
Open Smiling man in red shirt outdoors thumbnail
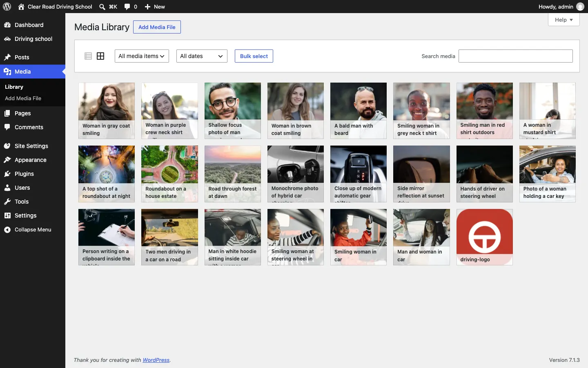[485, 111]
